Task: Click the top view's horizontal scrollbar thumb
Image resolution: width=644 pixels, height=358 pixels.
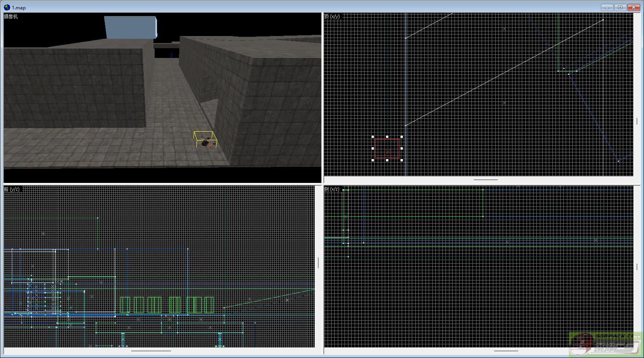Action: pos(485,180)
